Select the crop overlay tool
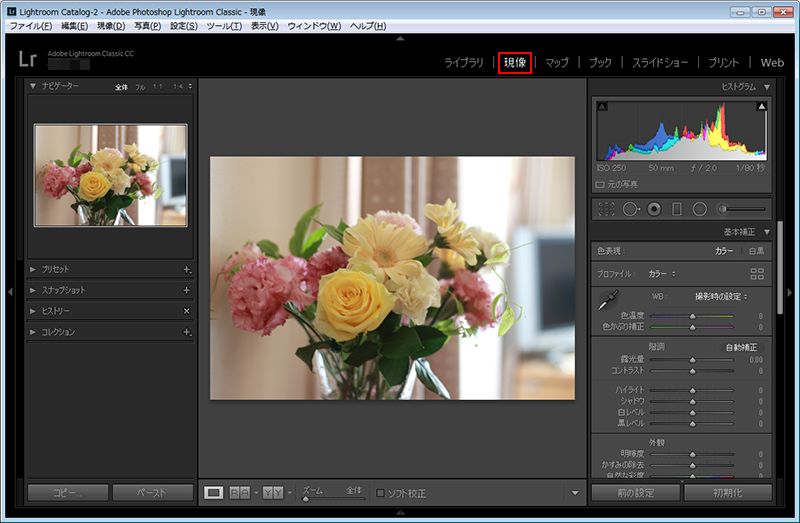 coord(606,209)
